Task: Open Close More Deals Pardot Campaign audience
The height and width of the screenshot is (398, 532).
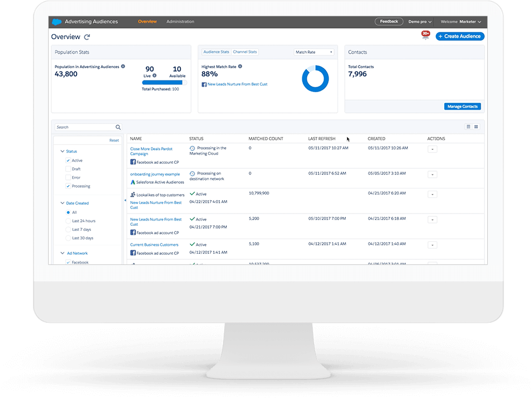Action: tap(151, 151)
